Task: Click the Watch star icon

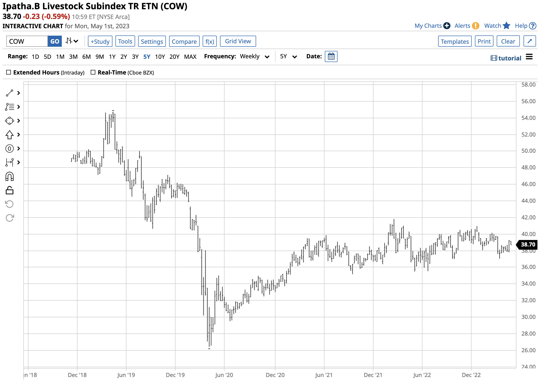Action: coord(506,26)
